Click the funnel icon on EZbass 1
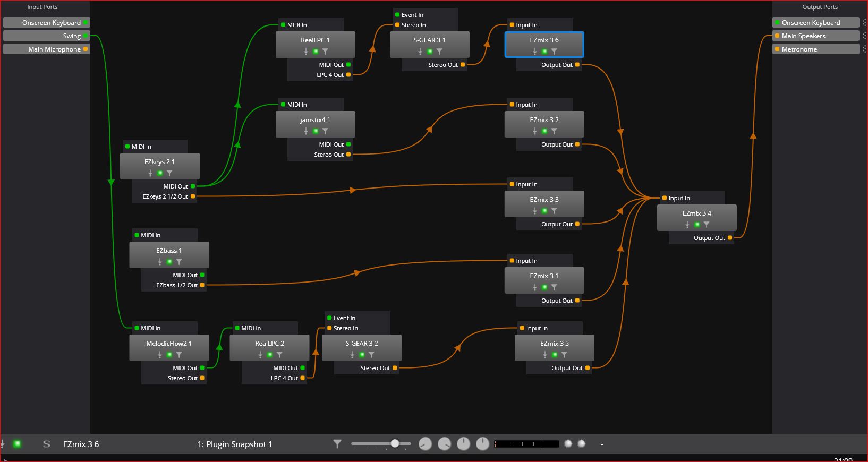Viewport: 868px width, 462px height. [x=179, y=262]
